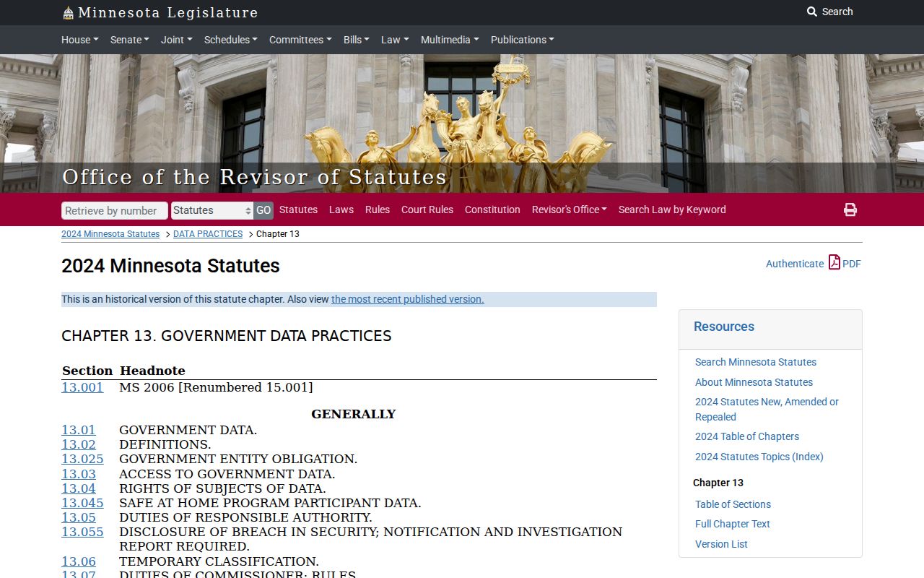Viewport: 924px width, 578px height.
Task: Open the Court Rules menu item
Action: (x=427, y=210)
